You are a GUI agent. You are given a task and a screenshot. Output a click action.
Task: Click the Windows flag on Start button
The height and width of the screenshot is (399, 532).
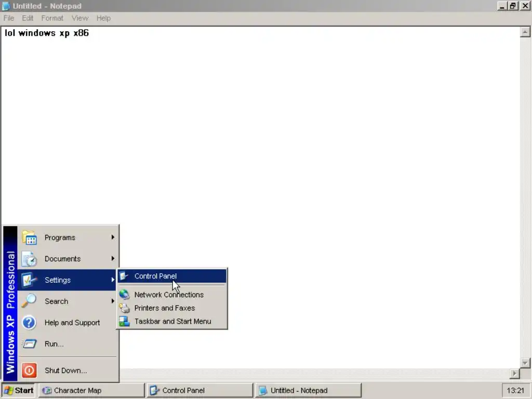[x=8, y=390]
